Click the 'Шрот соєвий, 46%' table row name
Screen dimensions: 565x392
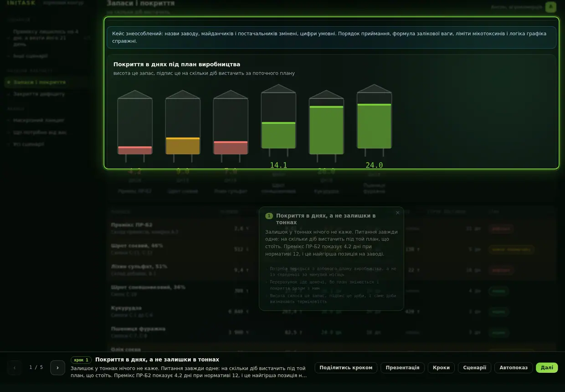click(x=137, y=246)
